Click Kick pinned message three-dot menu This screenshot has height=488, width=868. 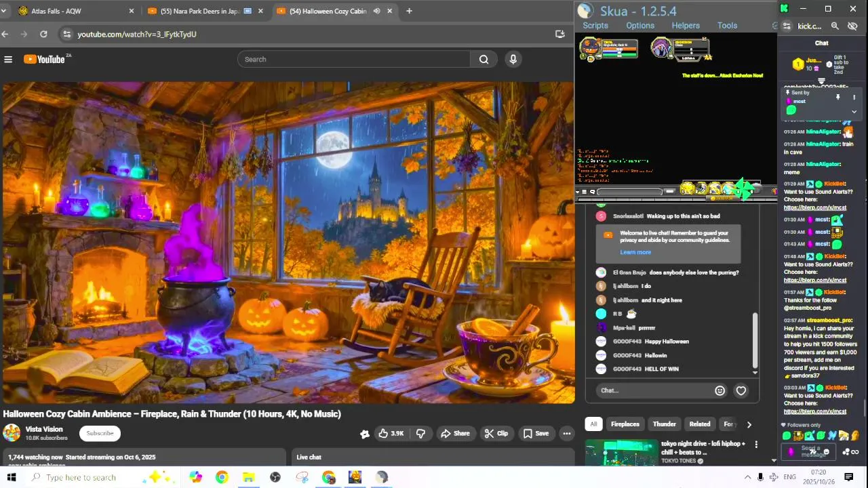pos(854,97)
